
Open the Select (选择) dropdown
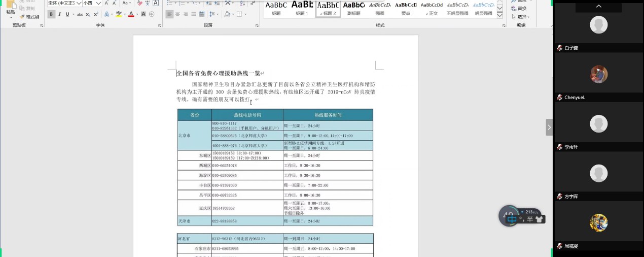coord(520,17)
